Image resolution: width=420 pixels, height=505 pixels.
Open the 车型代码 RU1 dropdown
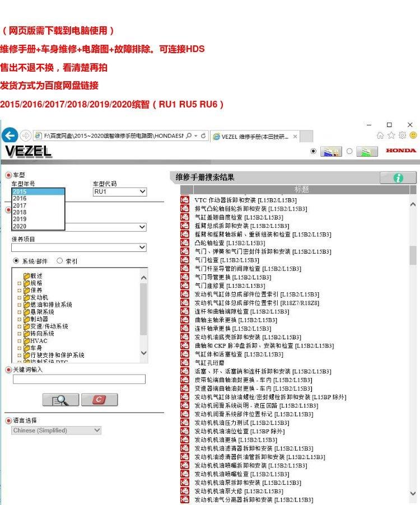point(120,191)
